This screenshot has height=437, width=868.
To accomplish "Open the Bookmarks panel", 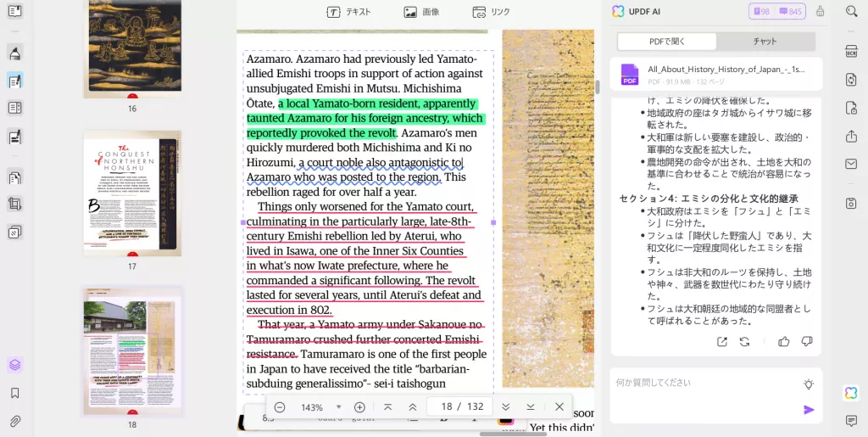I will (15, 393).
